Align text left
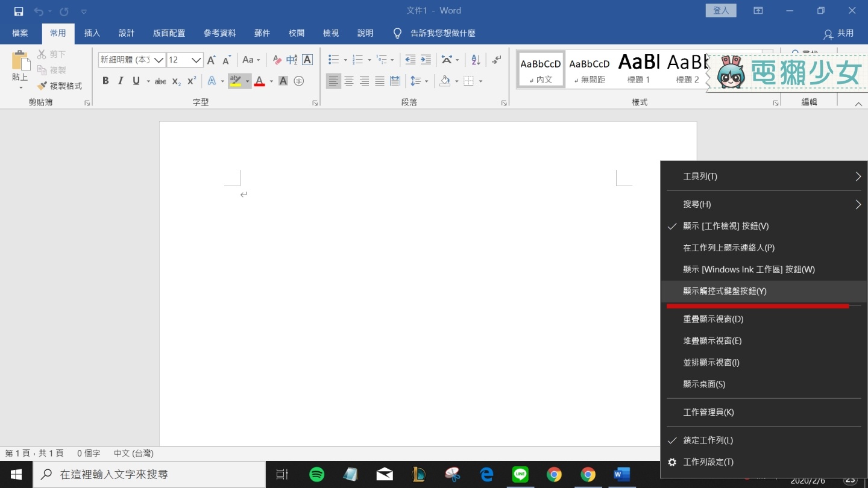868x488 pixels. [333, 81]
